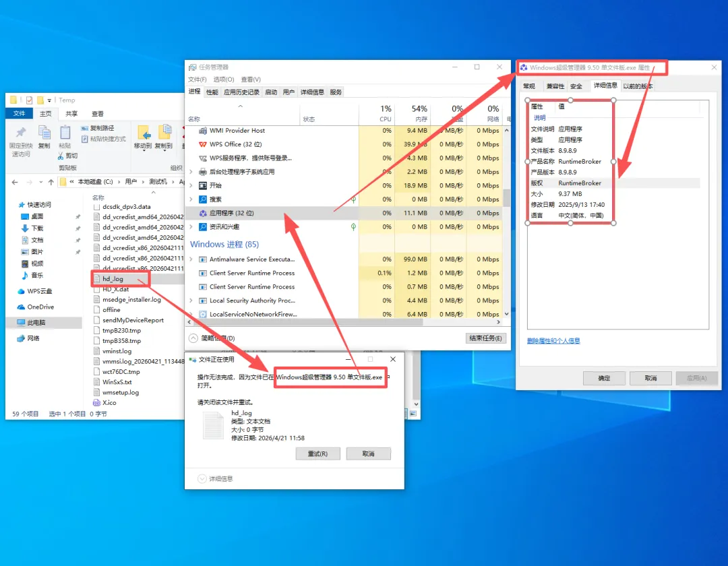Switch to the App history (应用历史记录) tab

tap(241, 92)
